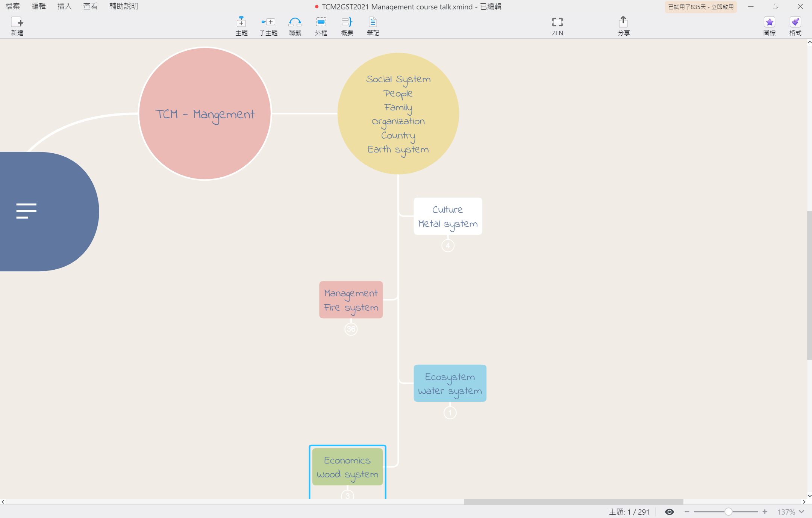
Task: Select the Culture Metal system topic
Action: point(448,216)
